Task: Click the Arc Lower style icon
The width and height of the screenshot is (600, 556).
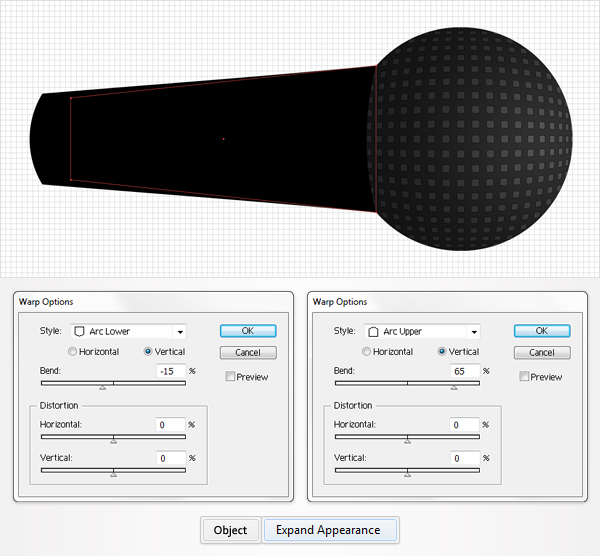Action: pos(79,331)
